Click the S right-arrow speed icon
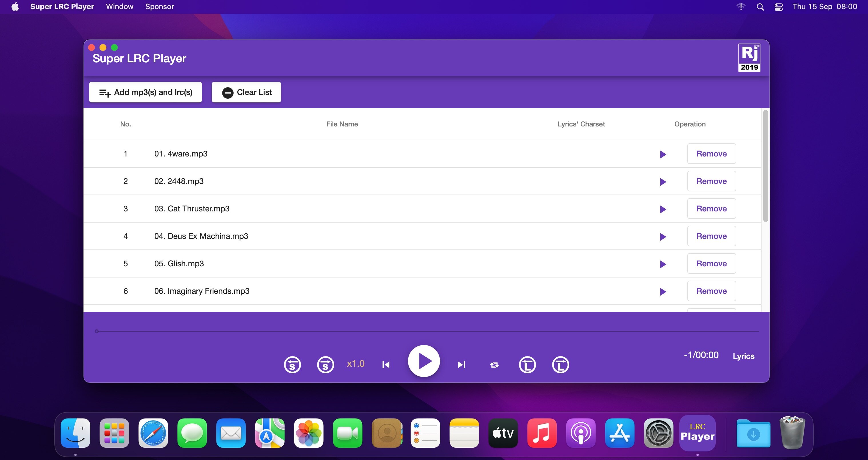Screen dimensions: 868x460 325,364
